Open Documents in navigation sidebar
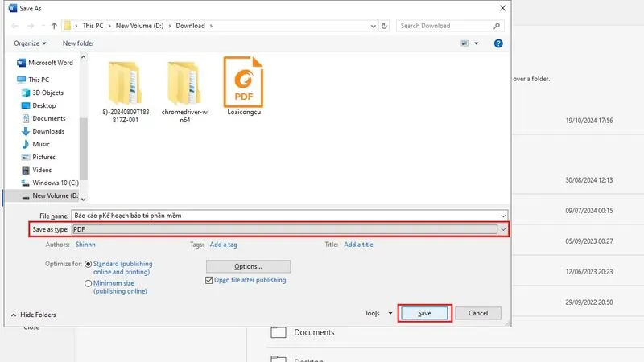The height and width of the screenshot is (362, 644). click(43, 118)
